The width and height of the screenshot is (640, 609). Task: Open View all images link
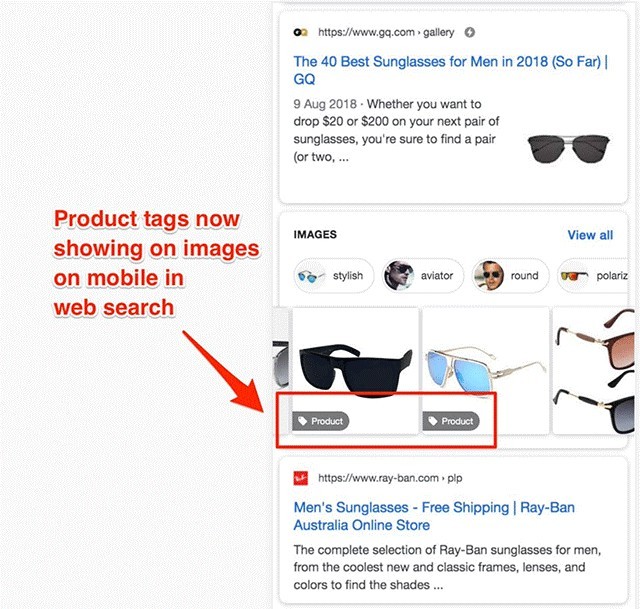[x=590, y=235]
